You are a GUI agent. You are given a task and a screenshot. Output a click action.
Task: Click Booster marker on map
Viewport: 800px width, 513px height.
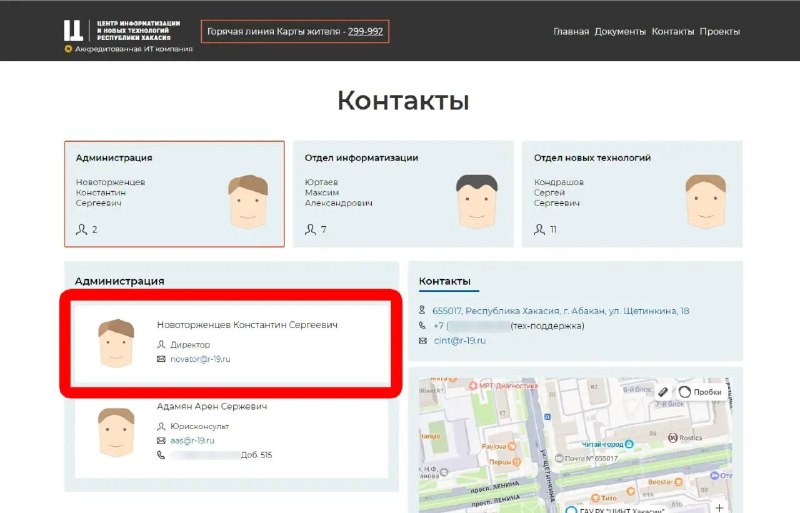[679, 482]
